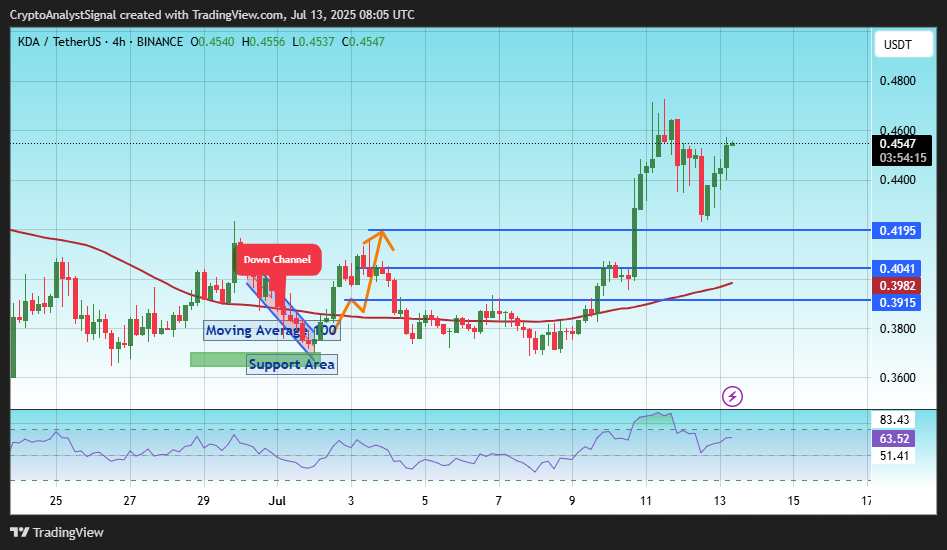This screenshot has height=550, width=947.
Task: Click the Jul date label on time axis
Action: pos(277,500)
